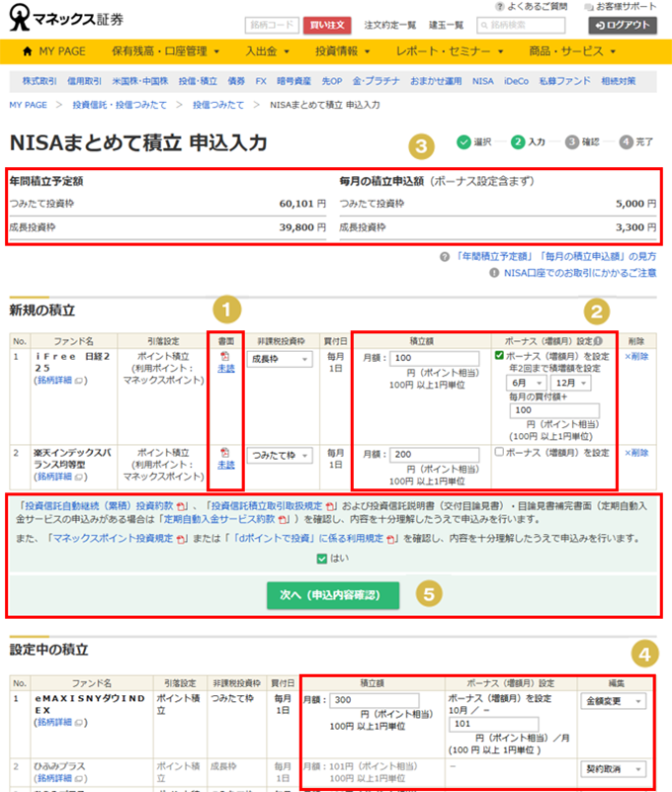Viewport: 672px width, 792px height.
Task: Click bonus amount field showing 100
Action: coord(554,410)
